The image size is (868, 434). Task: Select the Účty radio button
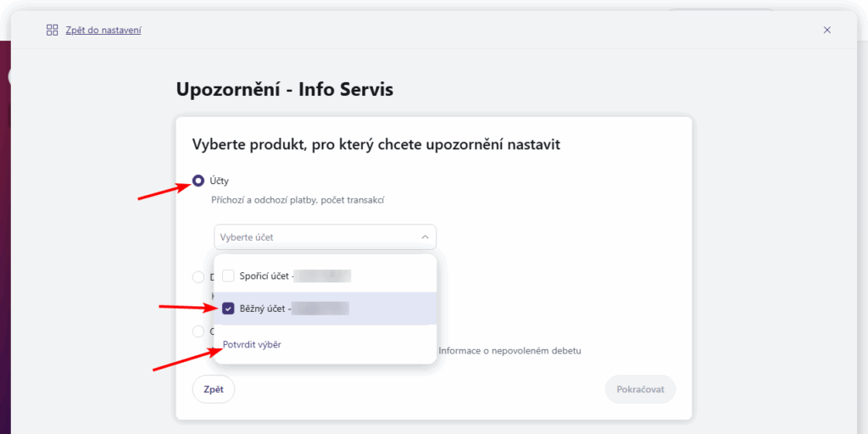pyautogui.click(x=198, y=181)
